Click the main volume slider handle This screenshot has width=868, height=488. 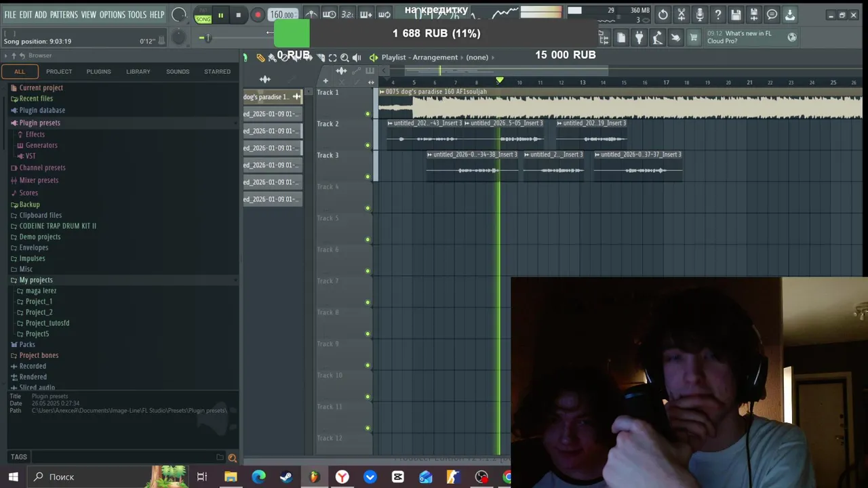(x=208, y=38)
